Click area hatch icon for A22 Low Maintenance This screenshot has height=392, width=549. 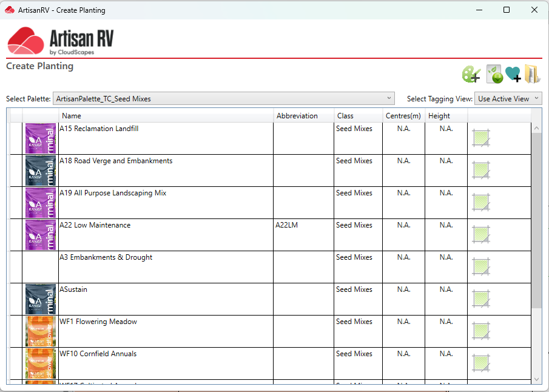(481, 235)
